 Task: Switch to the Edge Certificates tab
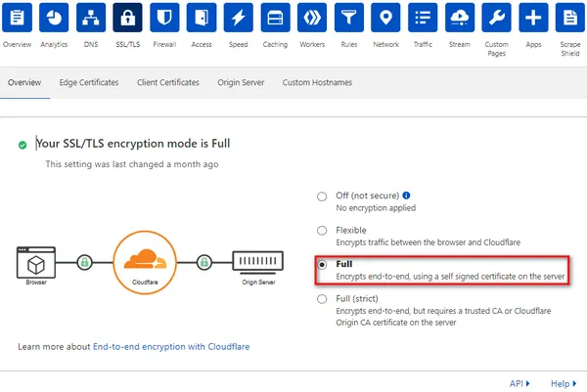tap(89, 82)
